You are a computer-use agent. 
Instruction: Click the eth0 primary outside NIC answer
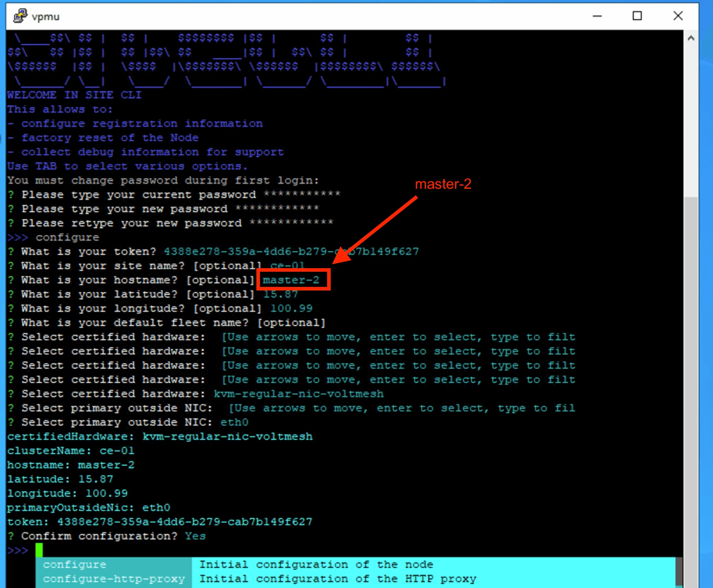(234, 422)
